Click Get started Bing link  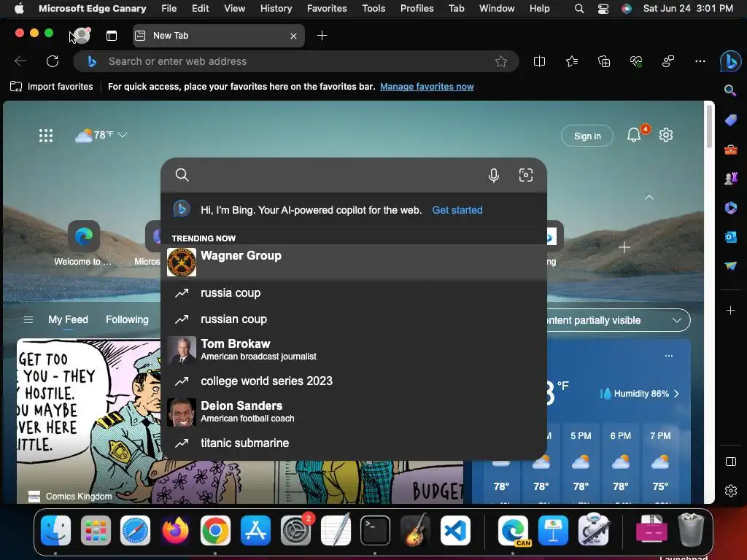click(x=457, y=210)
